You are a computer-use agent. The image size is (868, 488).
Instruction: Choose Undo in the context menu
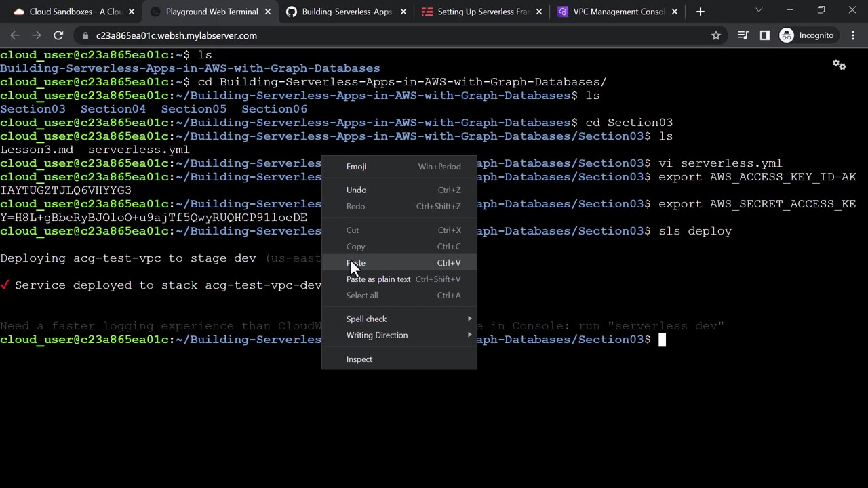coord(399,190)
